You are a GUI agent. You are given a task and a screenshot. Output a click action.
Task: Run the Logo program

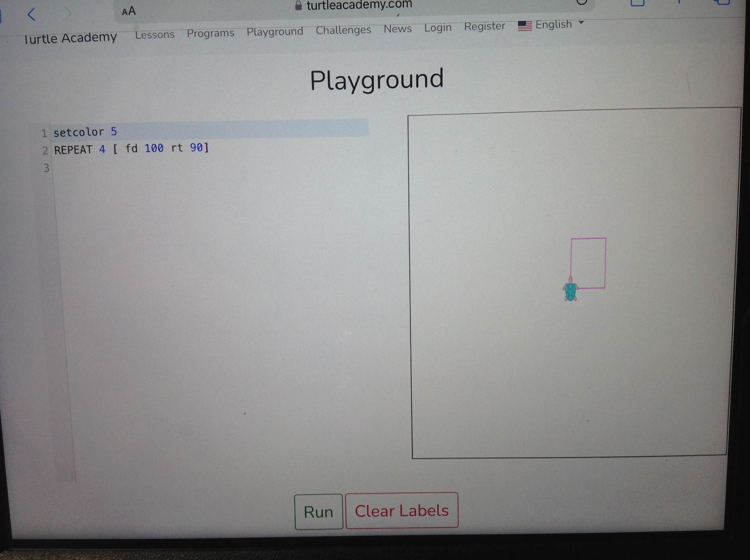318,512
